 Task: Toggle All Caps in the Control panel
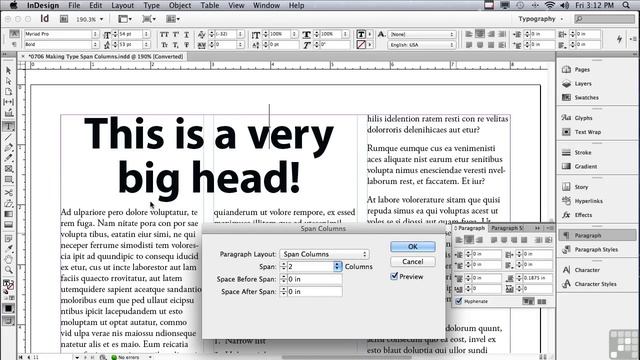coord(164,34)
